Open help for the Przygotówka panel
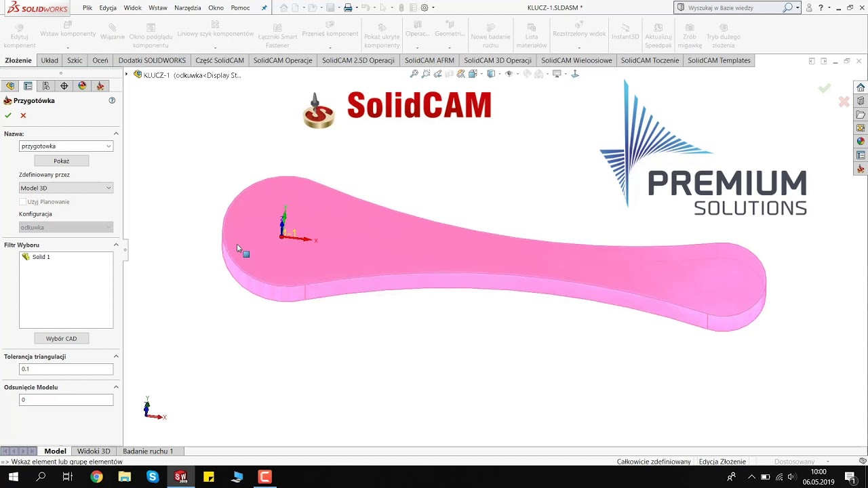Image resolution: width=868 pixels, height=488 pixels. 112,100
